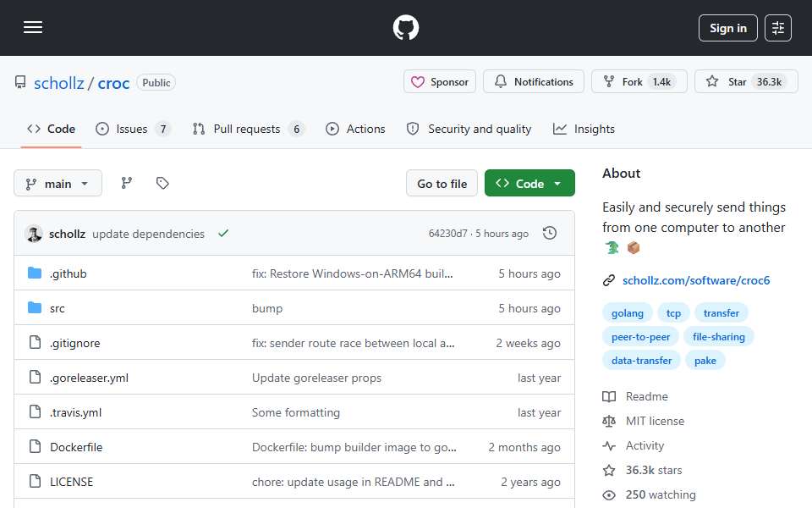View branches via the branch icon
812x508 pixels.
click(127, 183)
